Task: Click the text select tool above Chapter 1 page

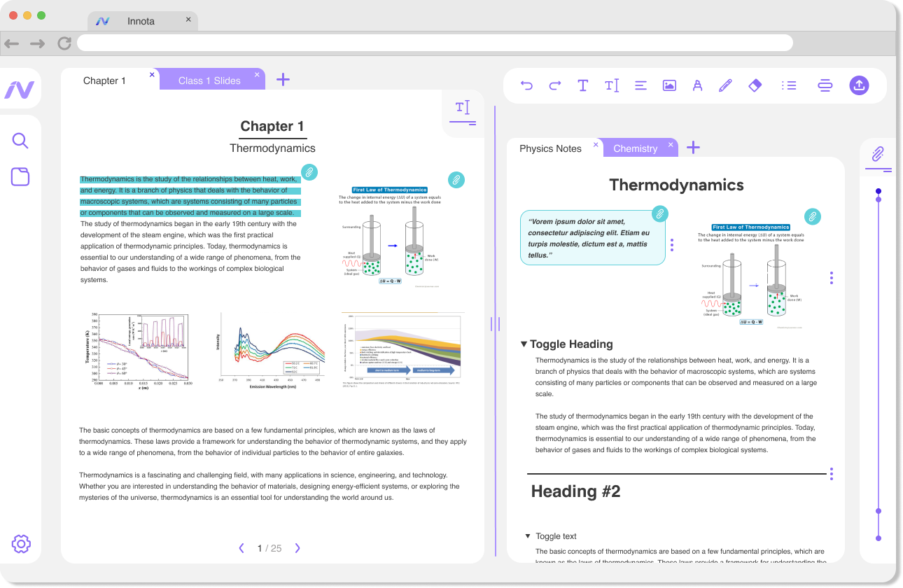Action: point(463,107)
